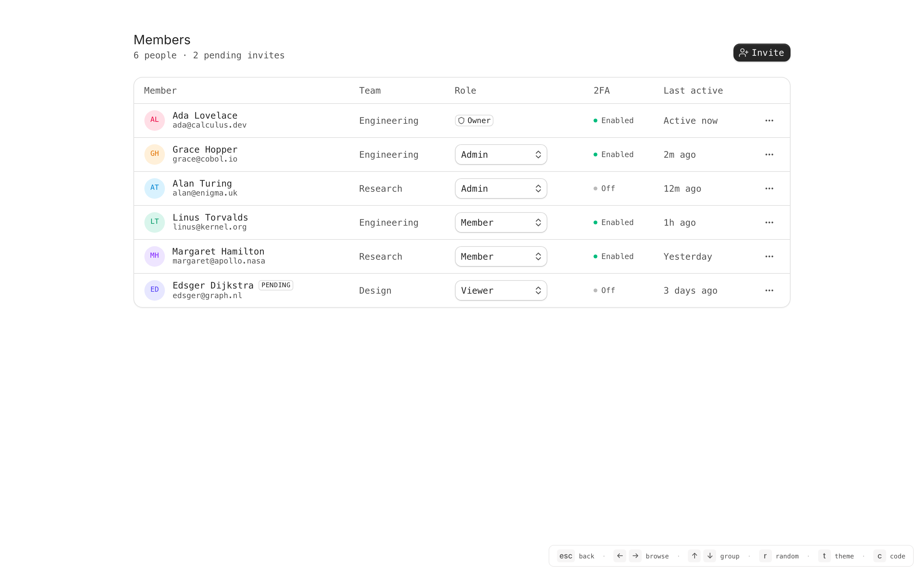This screenshot has width=924, height=577.
Task: Click the Role column header
Action: [465, 90]
